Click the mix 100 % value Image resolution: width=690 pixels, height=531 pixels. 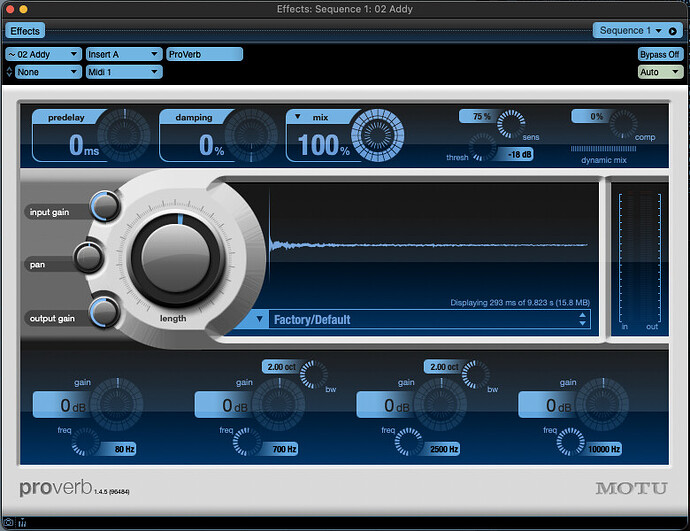tap(324, 145)
